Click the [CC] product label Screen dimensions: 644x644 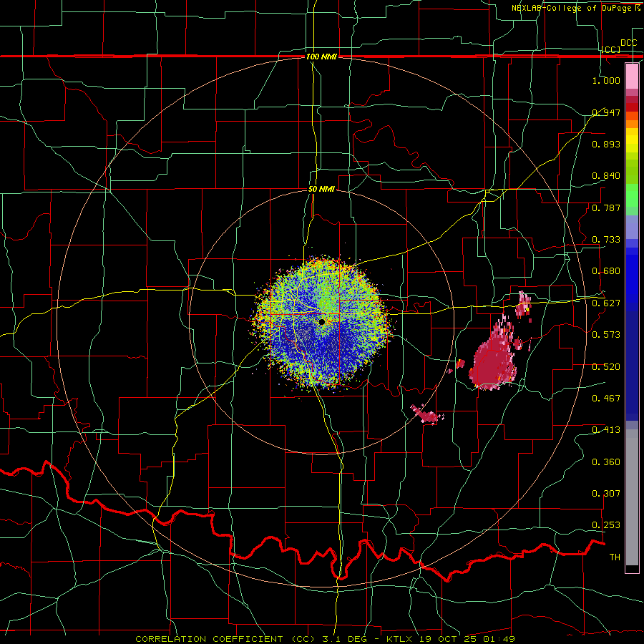[611, 49]
